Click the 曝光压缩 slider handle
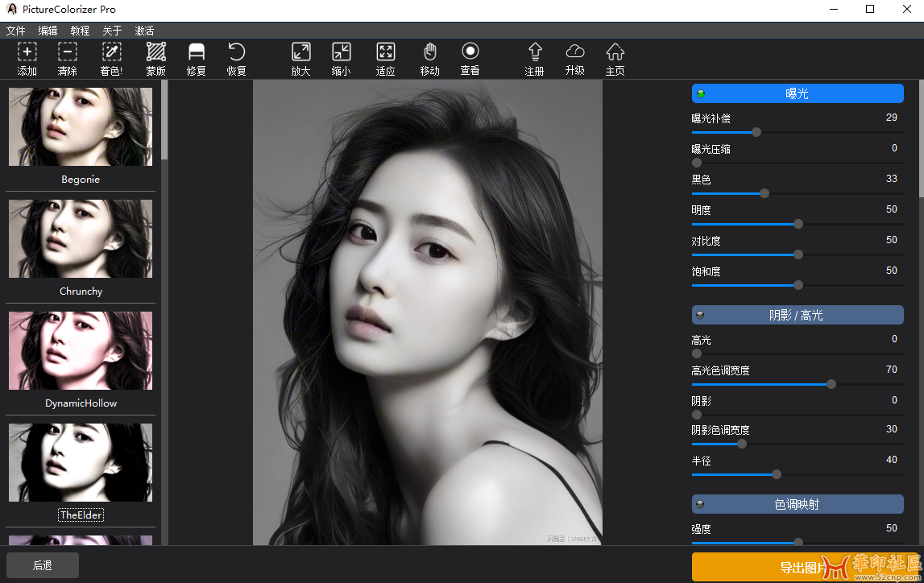The image size is (924, 583). (697, 163)
